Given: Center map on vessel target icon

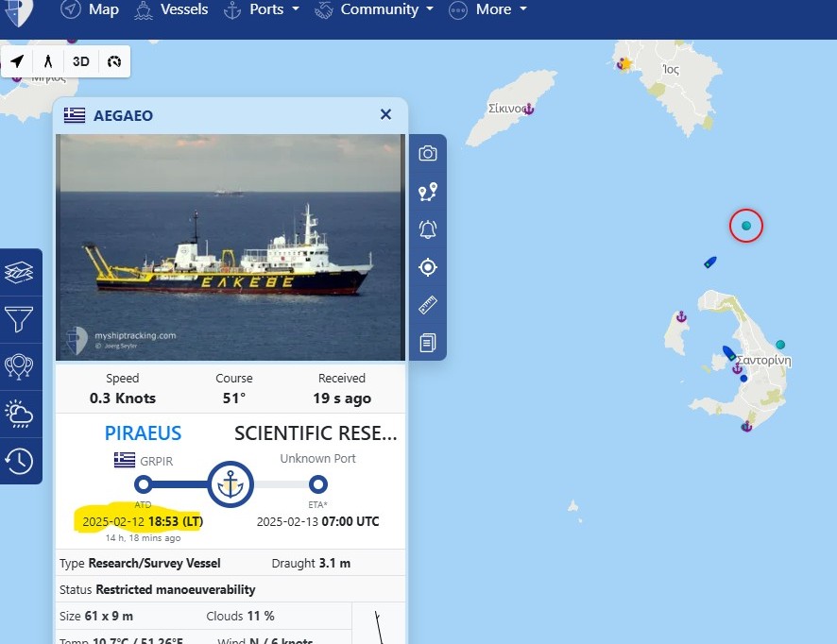Looking at the screenshot, I should tap(428, 267).
